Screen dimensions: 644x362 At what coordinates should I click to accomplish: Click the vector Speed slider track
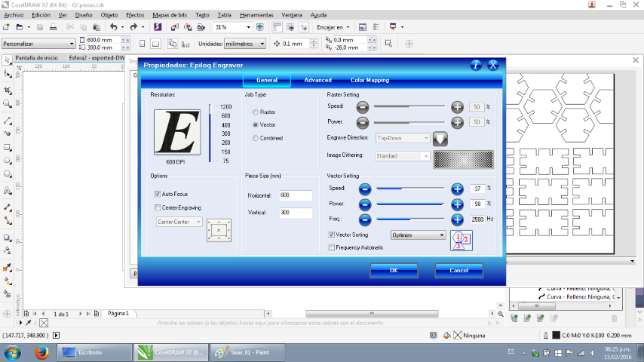(x=410, y=189)
